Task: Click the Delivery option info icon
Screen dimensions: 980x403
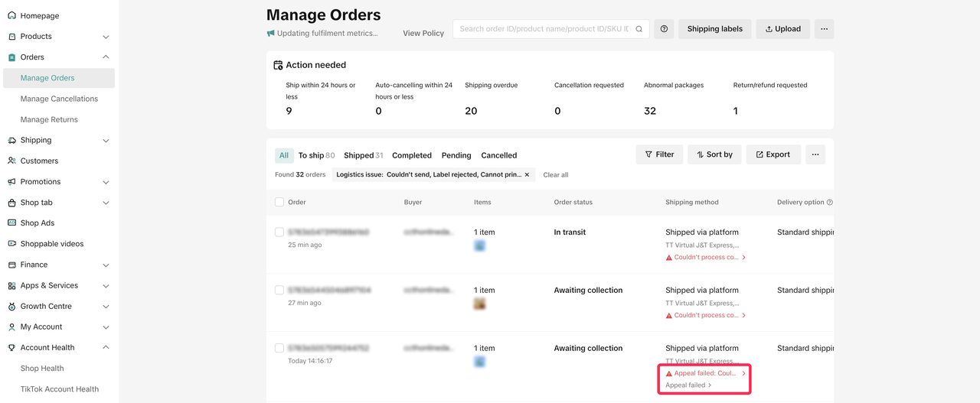Action: (830, 203)
